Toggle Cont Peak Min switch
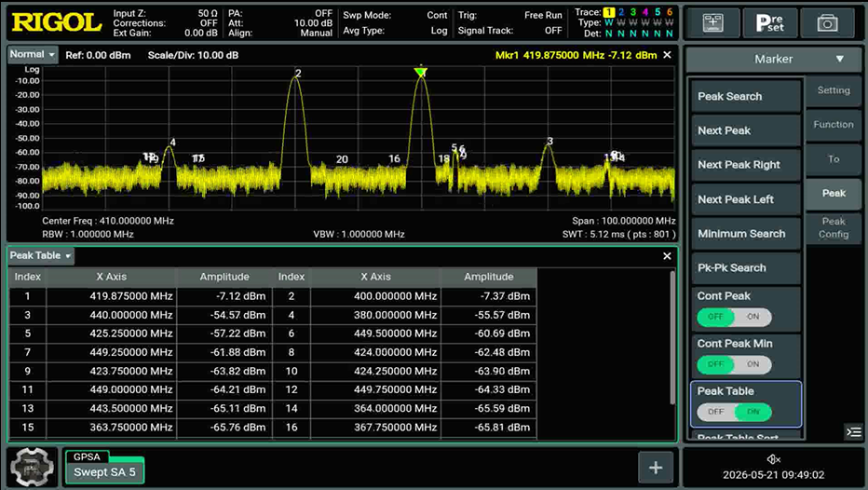Image resolution: width=868 pixels, height=490 pixels. click(x=734, y=364)
